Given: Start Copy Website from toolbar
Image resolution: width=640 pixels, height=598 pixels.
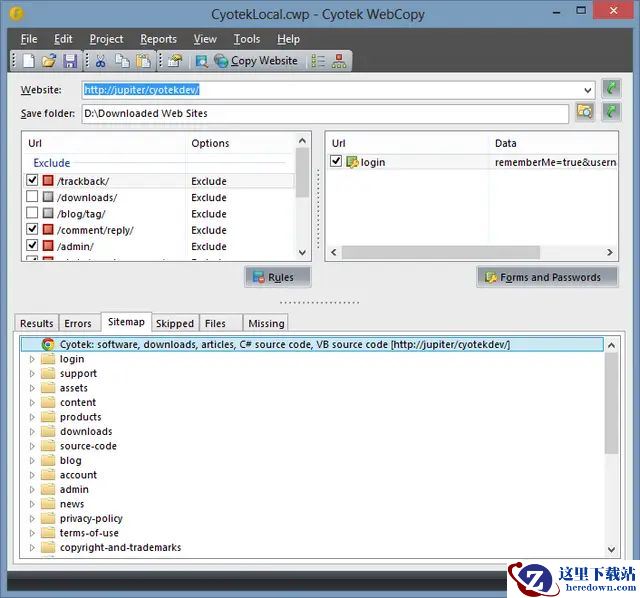Looking at the screenshot, I should [256, 61].
